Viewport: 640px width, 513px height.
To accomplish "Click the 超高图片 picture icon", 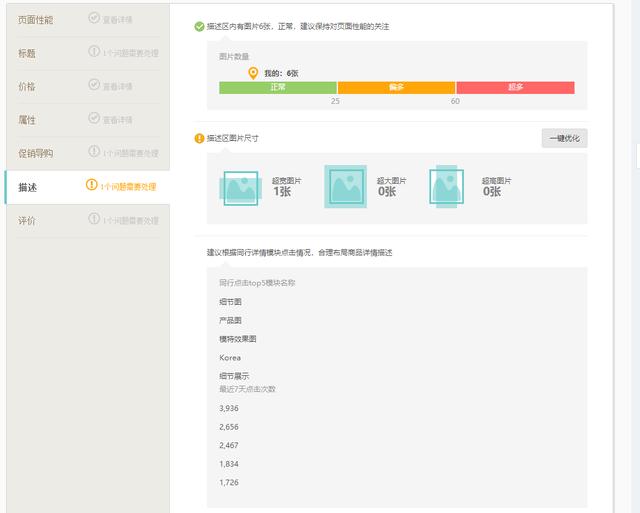I will 447,187.
